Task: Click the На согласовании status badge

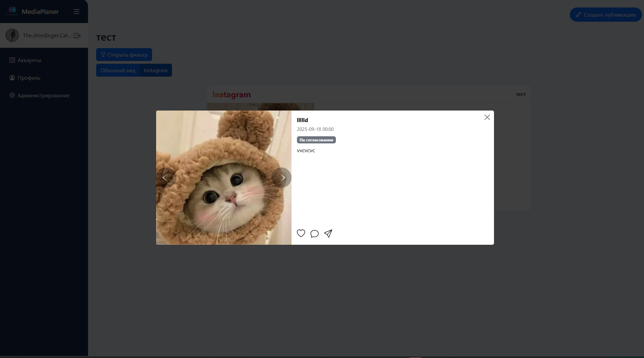Action: point(316,140)
